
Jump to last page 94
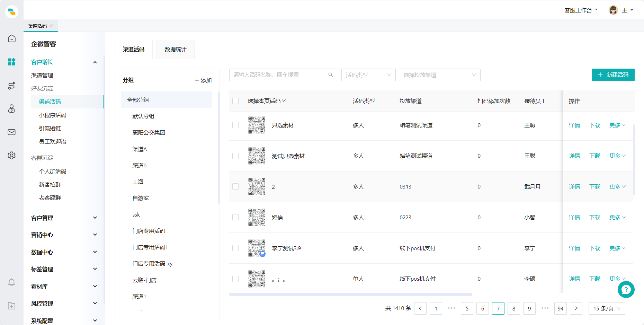pos(561,308)
